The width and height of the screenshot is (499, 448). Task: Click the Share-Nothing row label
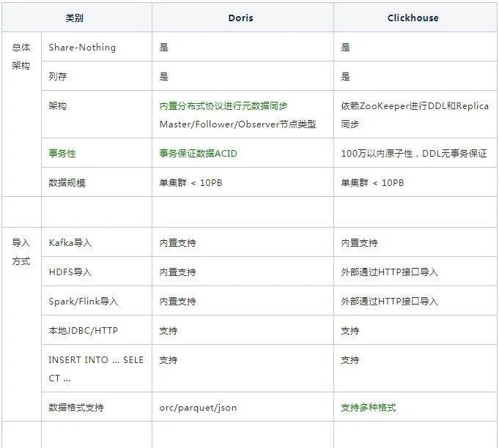pyautogui.click(x=82, y=48)
